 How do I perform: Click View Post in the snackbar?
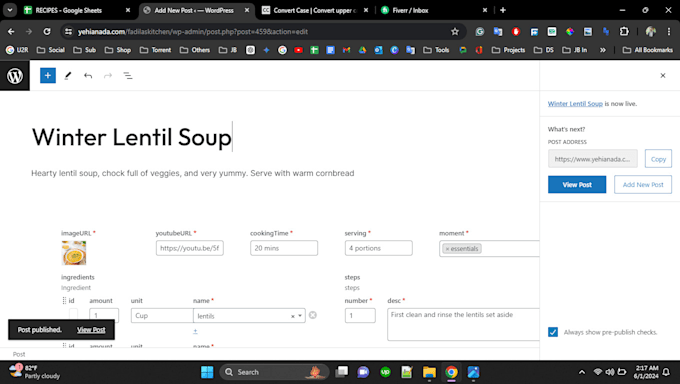91,330
